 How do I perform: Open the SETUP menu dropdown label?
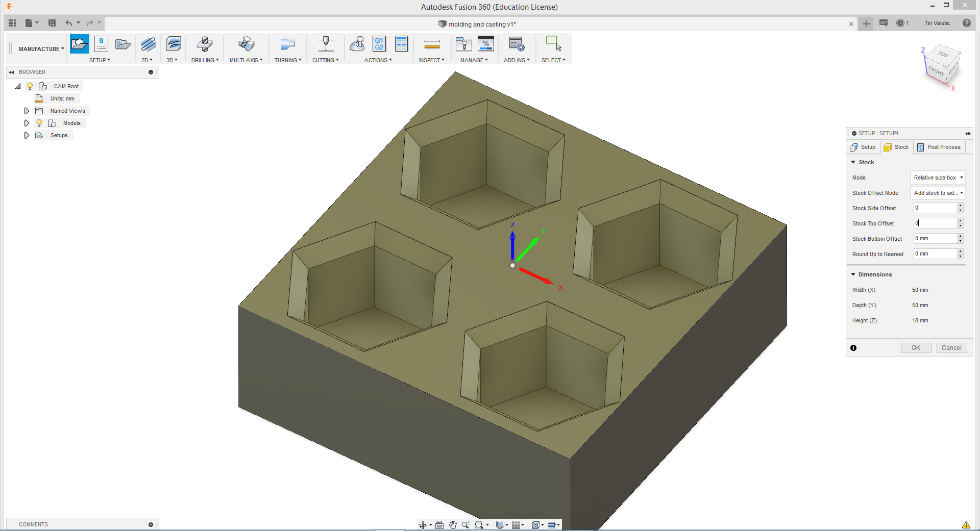(x=100, y=60)
